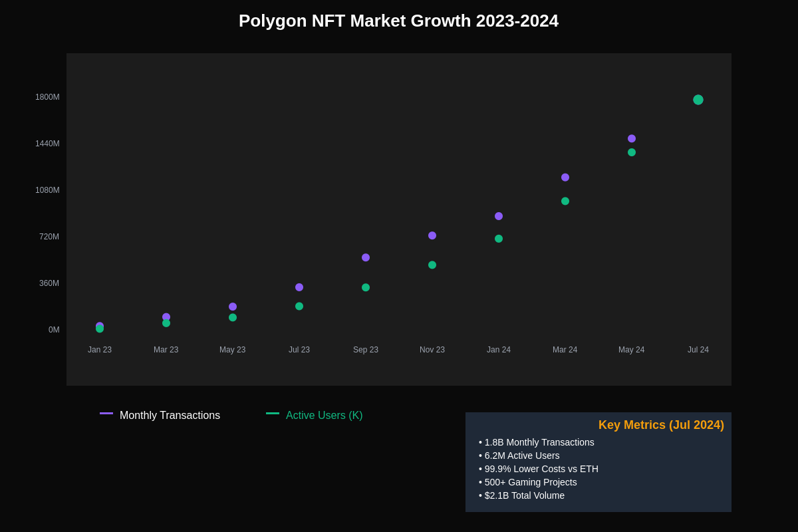Click the Jan 23 axis label
This screenshot has height=532, width=798.
[100, 350]
